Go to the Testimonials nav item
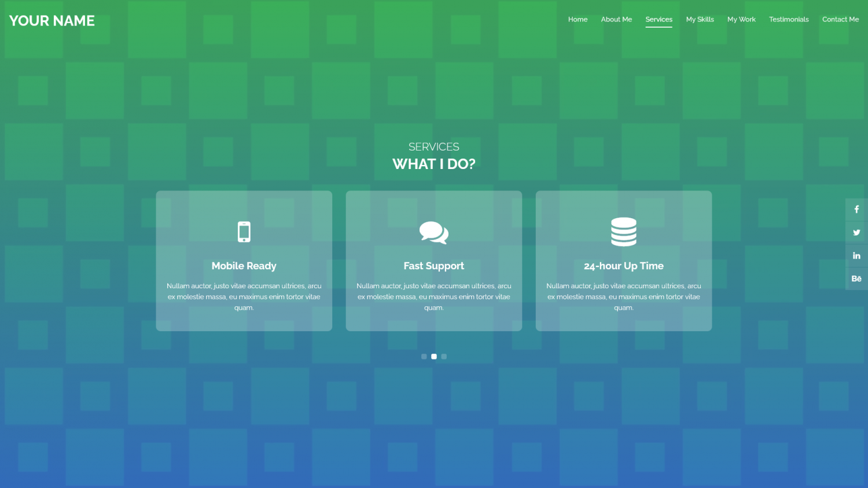Screen dimensions: 868x488 pos(789,20)
